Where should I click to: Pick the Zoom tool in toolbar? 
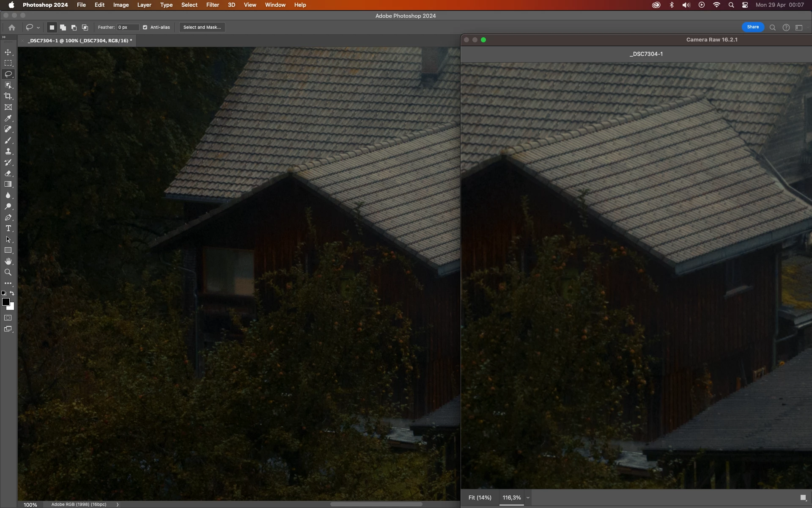(x=8, y=272)
